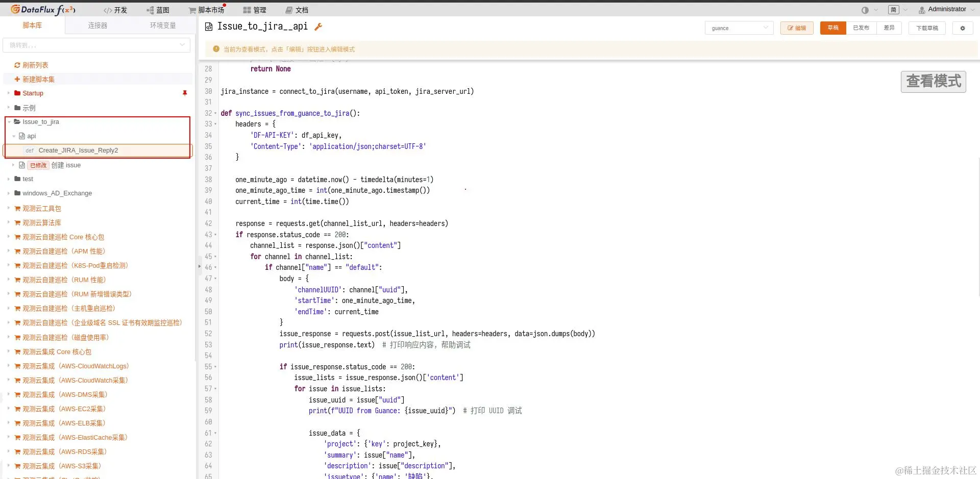Click the cart icon of 观测云自建巡检（磁盘使用率）
Viewport: 980px width, 479px height.
(17, 338)
